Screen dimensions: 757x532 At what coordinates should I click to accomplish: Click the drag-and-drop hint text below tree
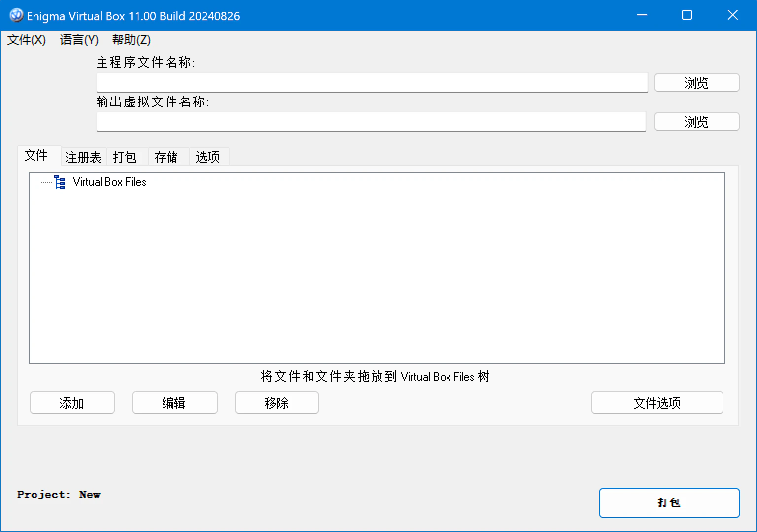tap(375, 377)
